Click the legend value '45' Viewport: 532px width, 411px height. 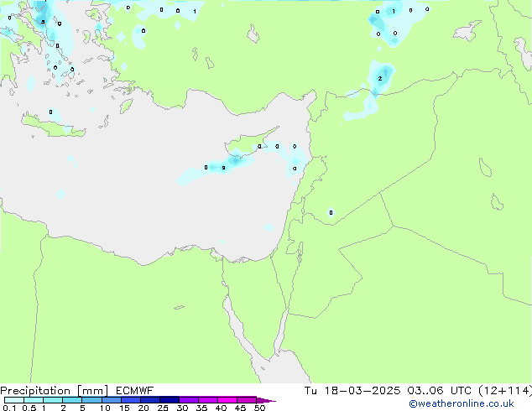(x=240, y=408)
